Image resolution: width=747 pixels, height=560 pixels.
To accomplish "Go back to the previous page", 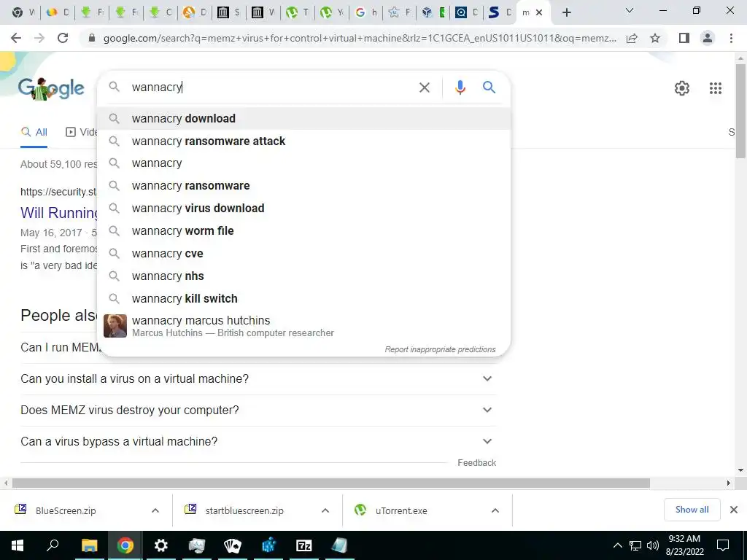I will point(16,38).
